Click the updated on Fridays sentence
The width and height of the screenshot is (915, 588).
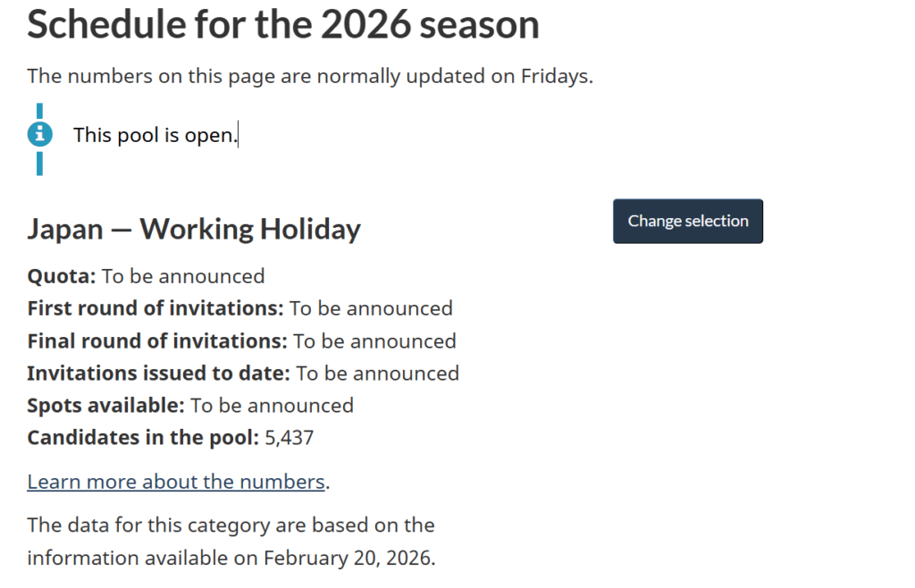pyautogui.click(x=310, y=76)
